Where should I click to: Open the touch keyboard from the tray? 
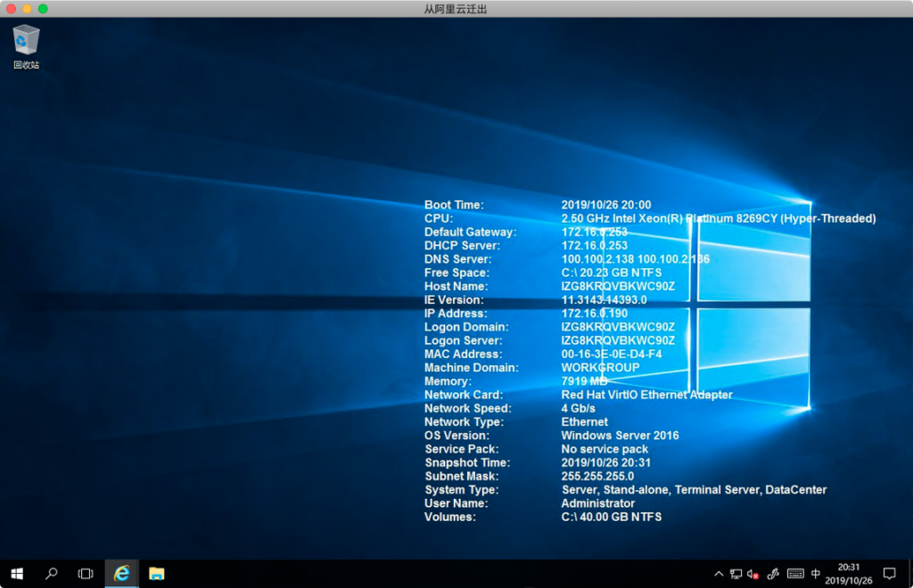795,573
